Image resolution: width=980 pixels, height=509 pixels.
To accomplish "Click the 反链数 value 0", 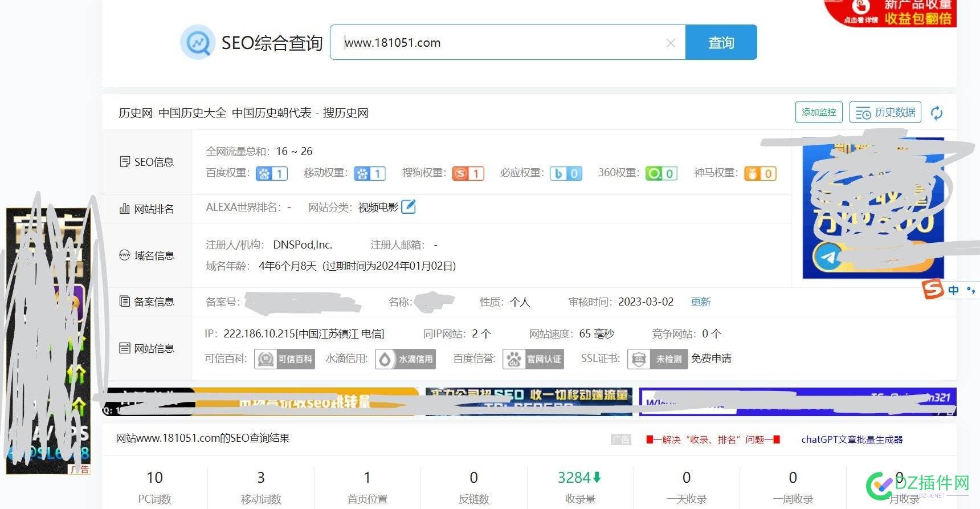I will [x=473, y=478].
